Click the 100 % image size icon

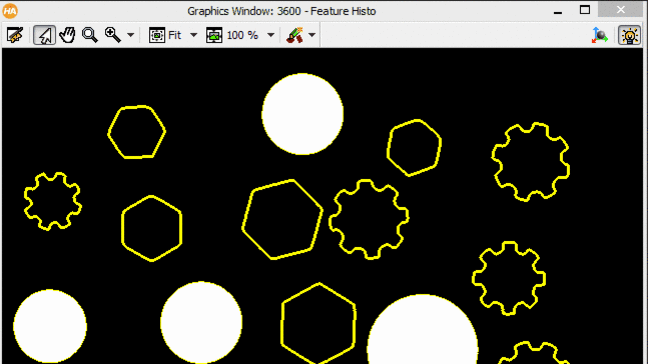coord(214,35)
